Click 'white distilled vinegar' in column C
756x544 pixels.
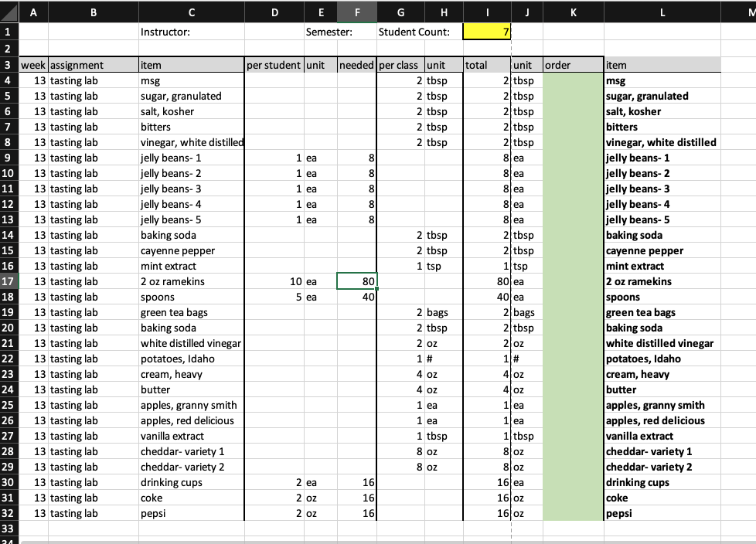(x=192, y=343)
